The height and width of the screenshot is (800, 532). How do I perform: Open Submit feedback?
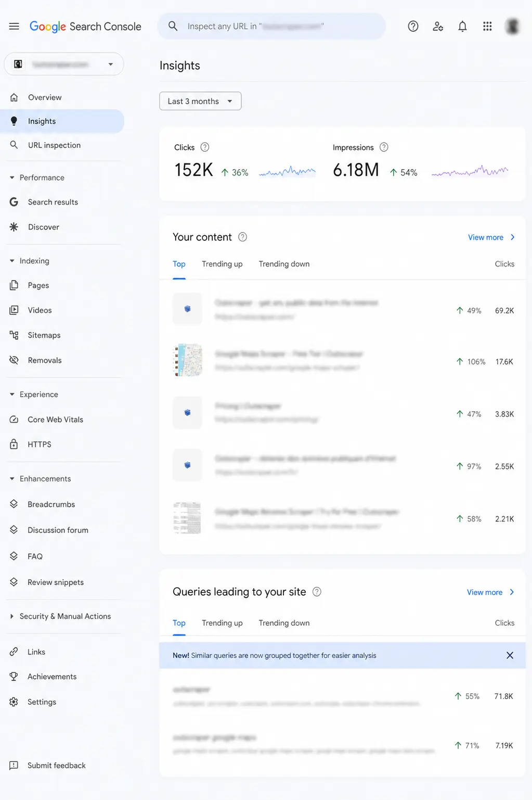[x=57, y=765]
